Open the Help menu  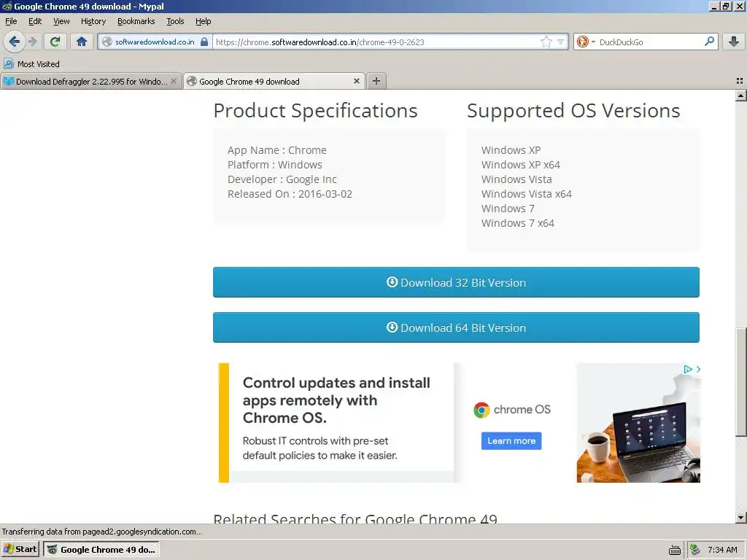tap(203, 21)
